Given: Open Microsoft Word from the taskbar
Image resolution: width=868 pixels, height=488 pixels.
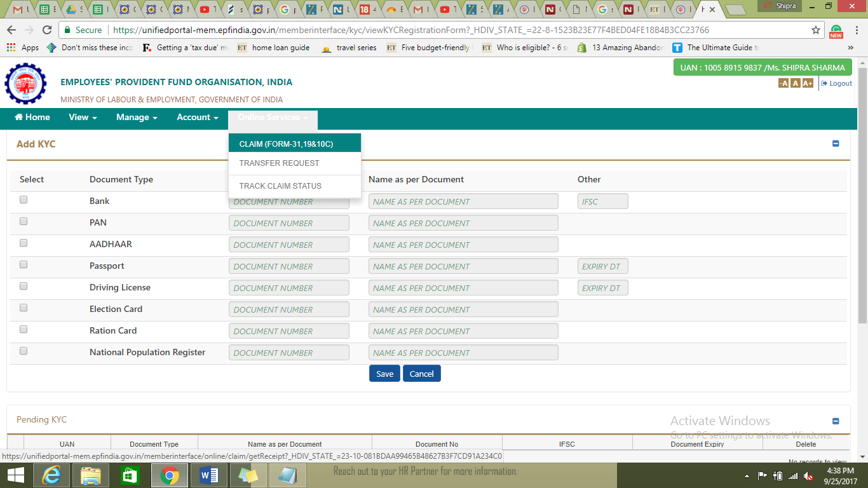Looking at the screenshot, I should 208,475.
